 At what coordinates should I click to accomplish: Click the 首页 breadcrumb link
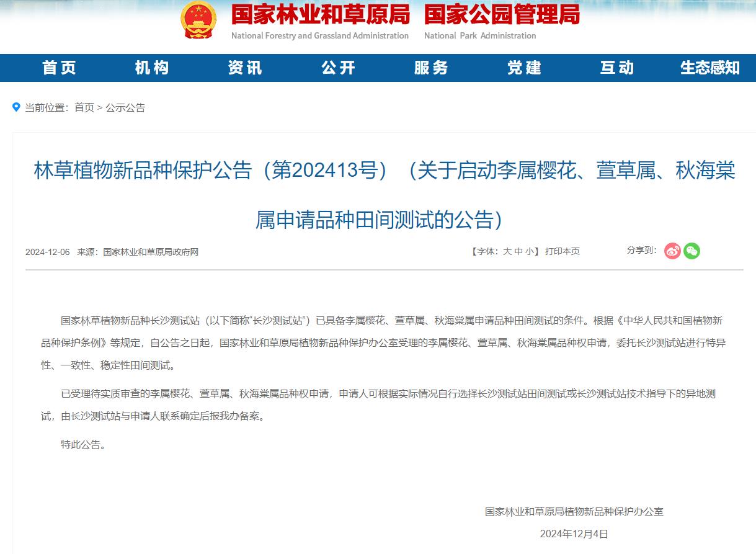(84, 108)
